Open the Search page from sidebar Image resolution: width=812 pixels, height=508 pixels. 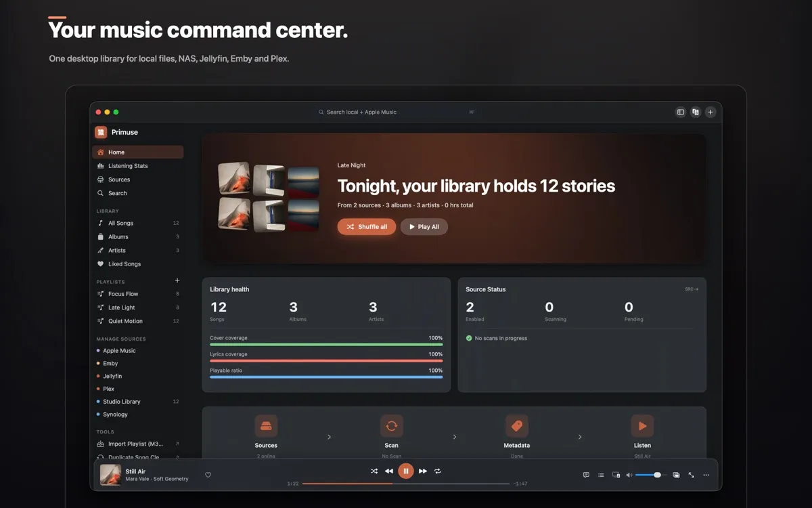pos(138,193)
